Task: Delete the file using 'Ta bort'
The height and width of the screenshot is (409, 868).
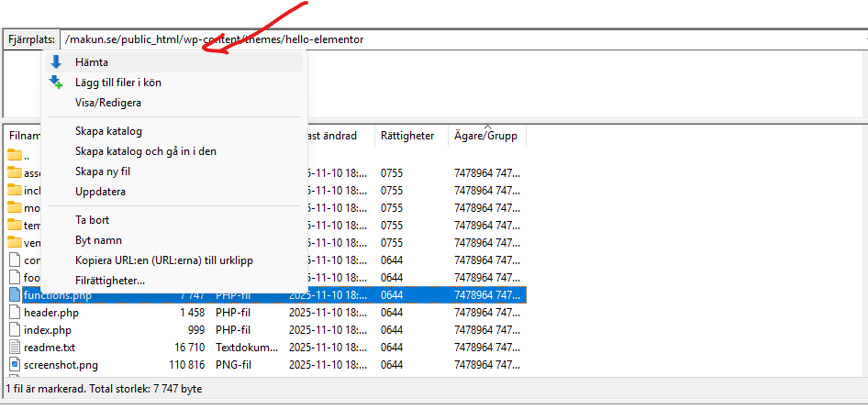Action: (92, 220)
